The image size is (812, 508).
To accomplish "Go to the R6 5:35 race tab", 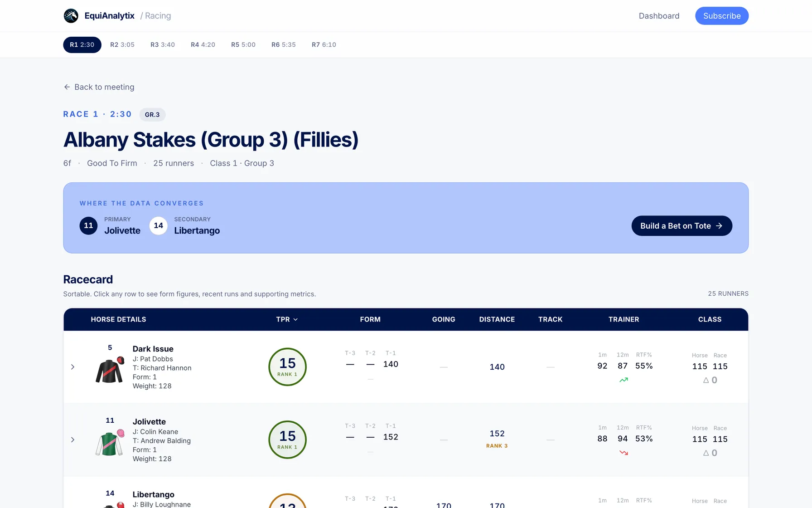I will tap(284, 44).
